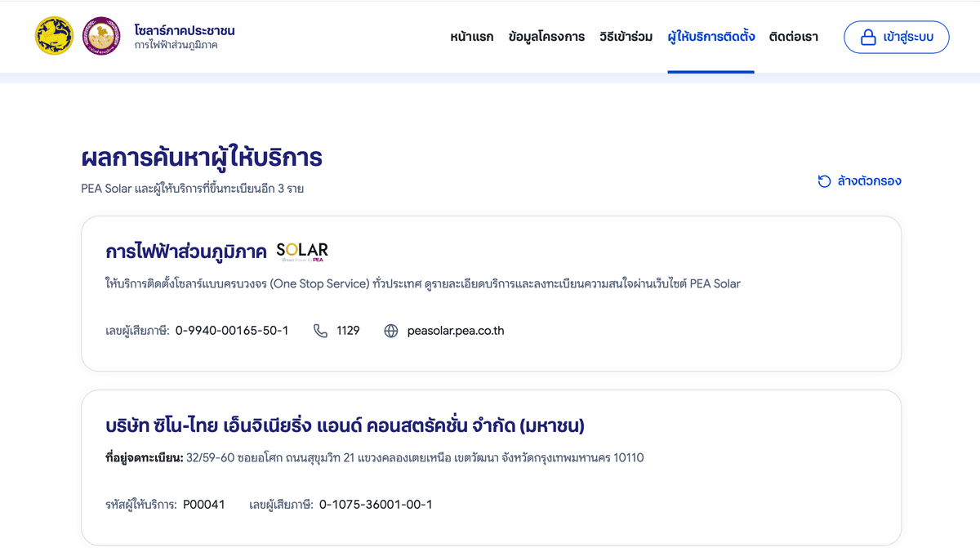Click the lock icon in login button
The image size is (980, 548).
tap(869, 37)
